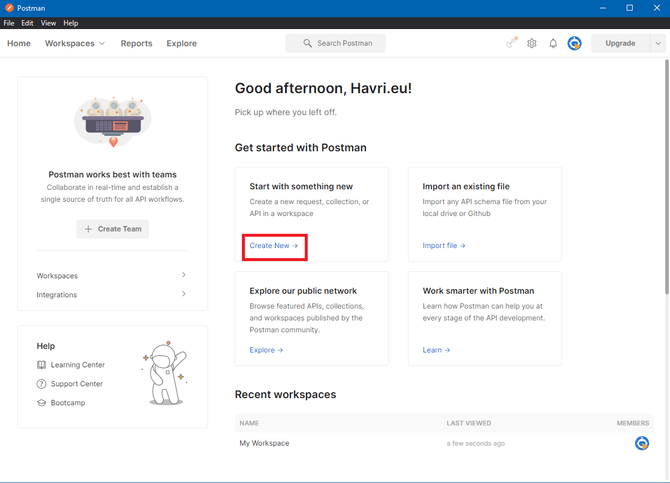Open notifications bell icon
Screen dimensions: 670x483
(553, 43)
